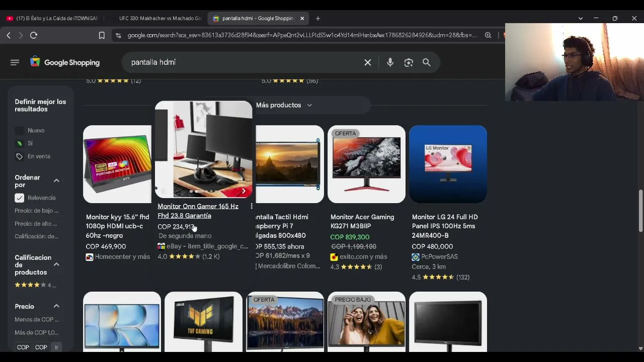The height and width of the screenshot is (362, 644).
Task: Click the COP 839,300 sale price
Action: 350,237
